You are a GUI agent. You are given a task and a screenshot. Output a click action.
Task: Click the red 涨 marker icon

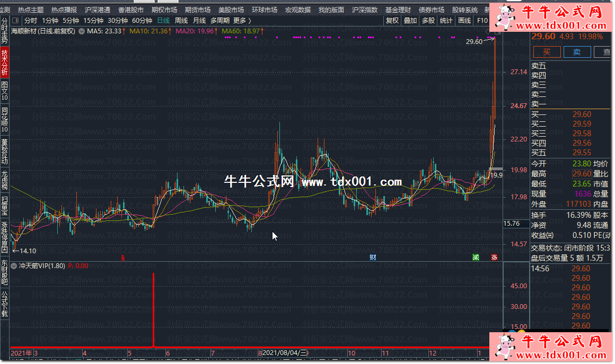tap(494, 258)
